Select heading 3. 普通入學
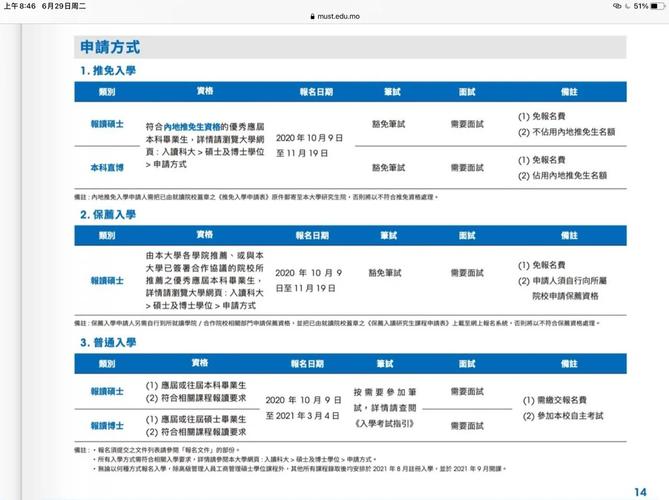This screenshot has width=669, height=500. click(108, 342)
